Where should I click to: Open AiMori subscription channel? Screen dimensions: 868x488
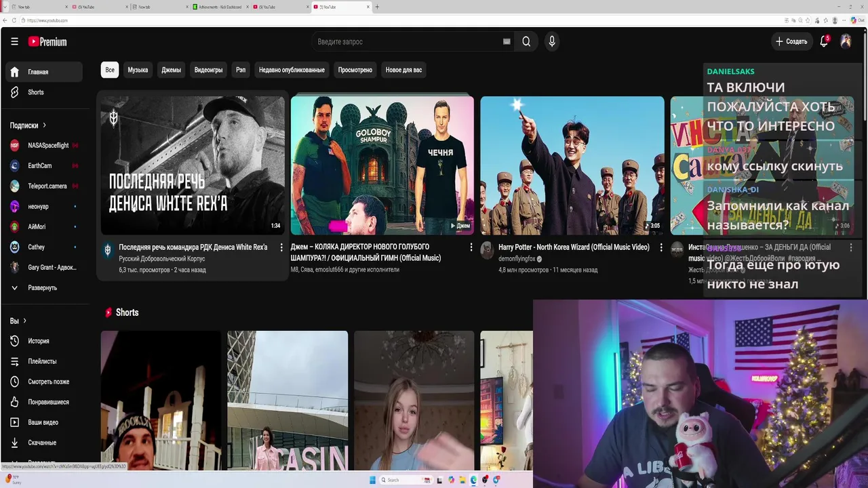(44, 226)
